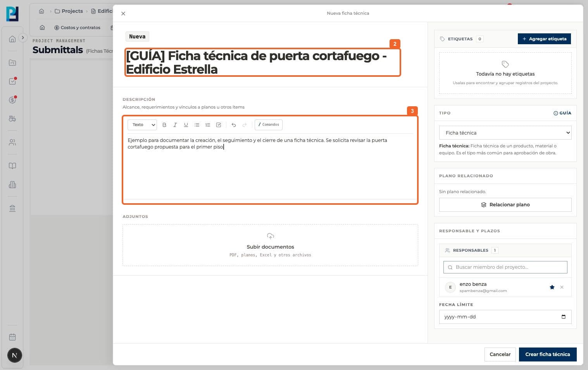
Task: Click Projects in the breadcrumb
Action: (x=69, y=11)
